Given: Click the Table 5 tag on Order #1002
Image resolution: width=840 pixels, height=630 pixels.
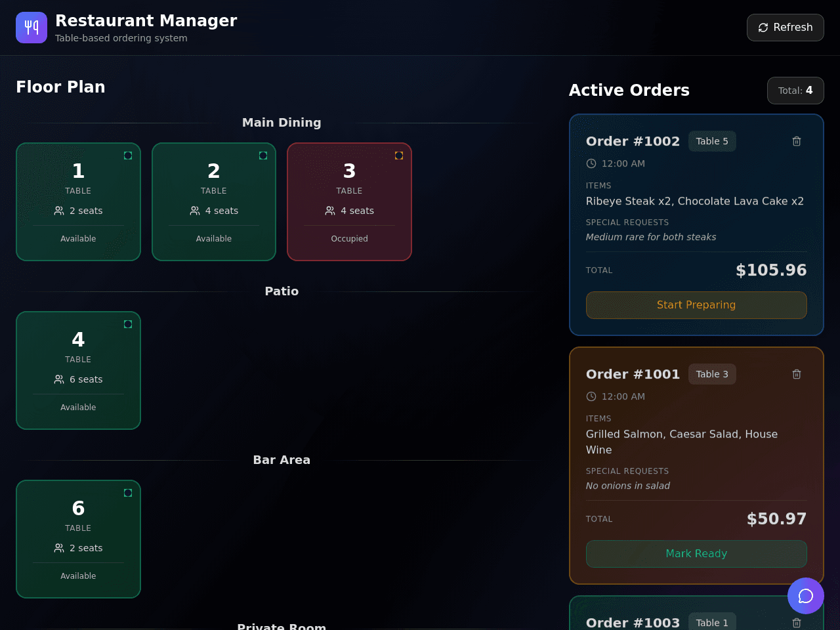Looking at the screenshot, I should [712, 141].
